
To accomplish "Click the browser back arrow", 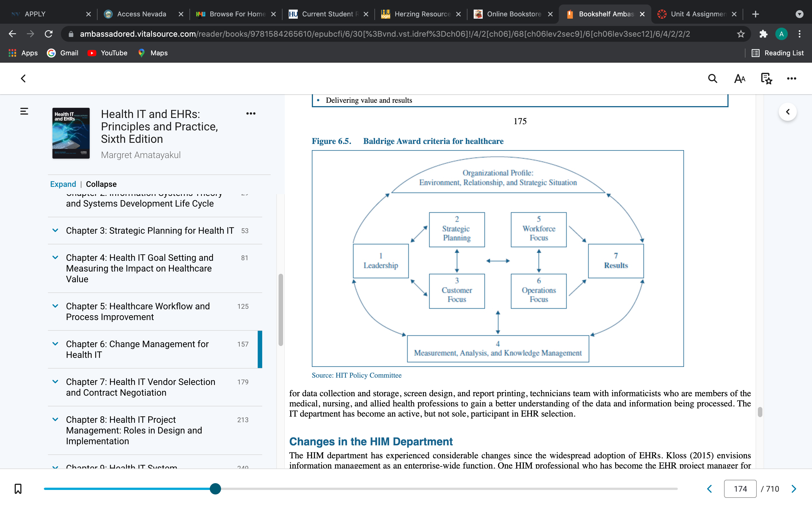I will tap(12, 34).
